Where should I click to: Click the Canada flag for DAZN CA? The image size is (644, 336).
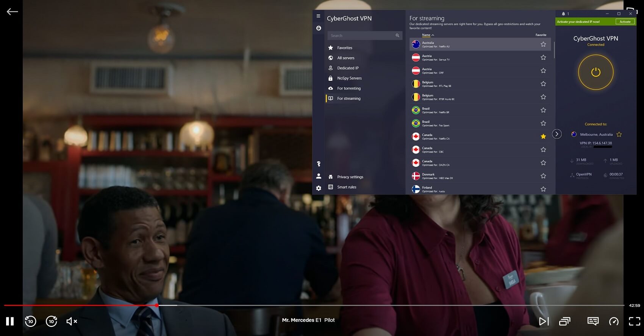pyautogui.click(x=416, y=163)
